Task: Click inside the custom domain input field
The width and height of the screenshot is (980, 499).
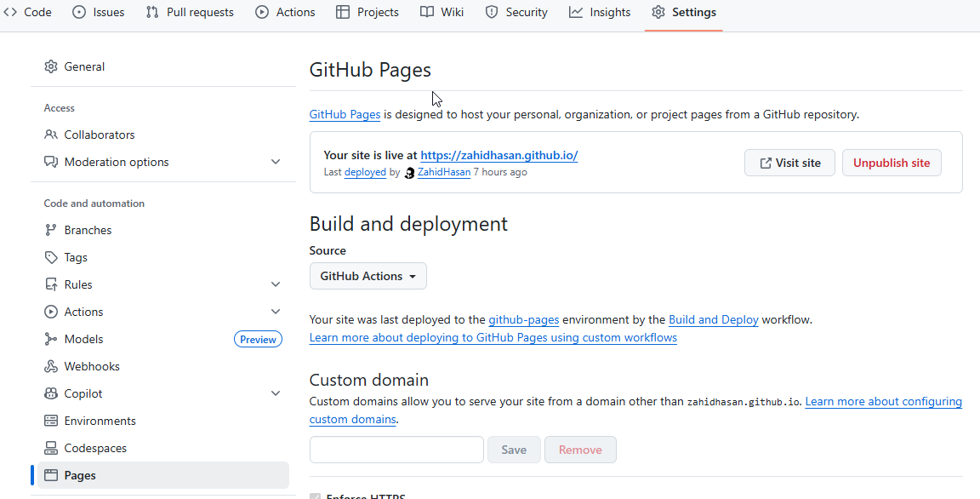Action: click(396, 449)
